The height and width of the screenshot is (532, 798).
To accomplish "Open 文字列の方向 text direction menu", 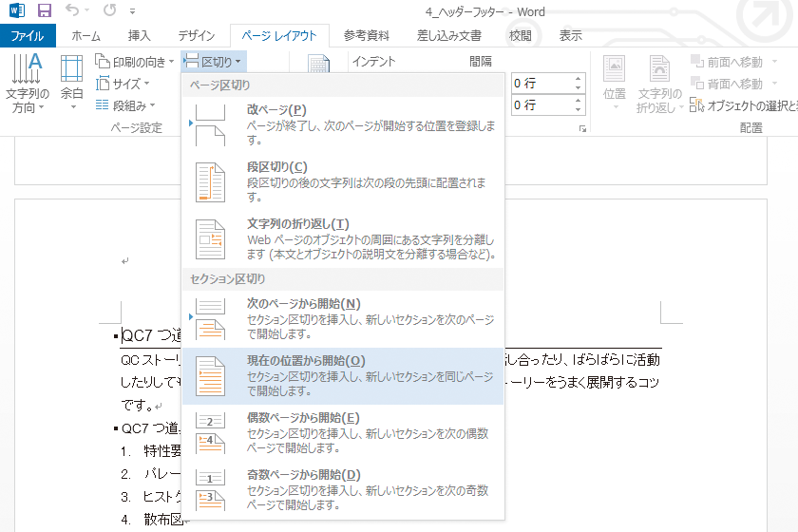I will point(28,83).
